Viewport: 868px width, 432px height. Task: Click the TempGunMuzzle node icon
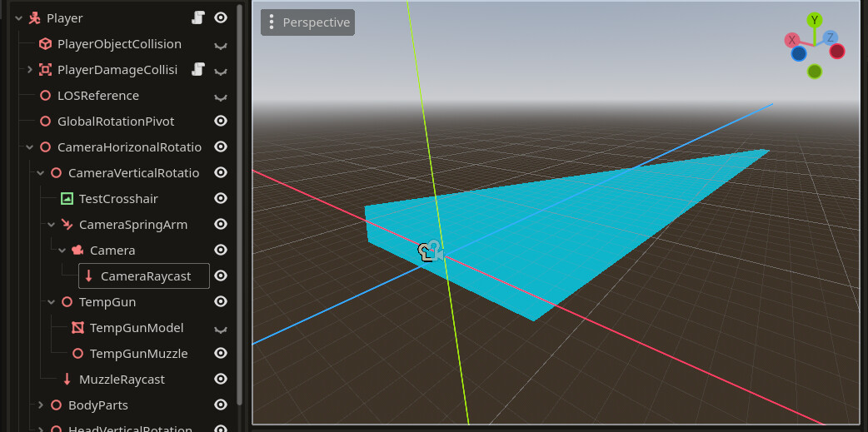(77, 354)
